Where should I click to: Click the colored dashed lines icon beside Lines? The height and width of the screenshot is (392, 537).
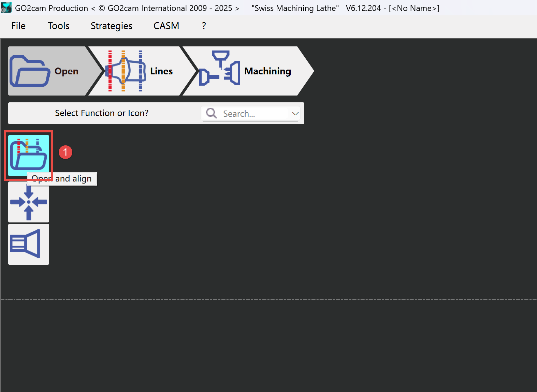(125, 71)
